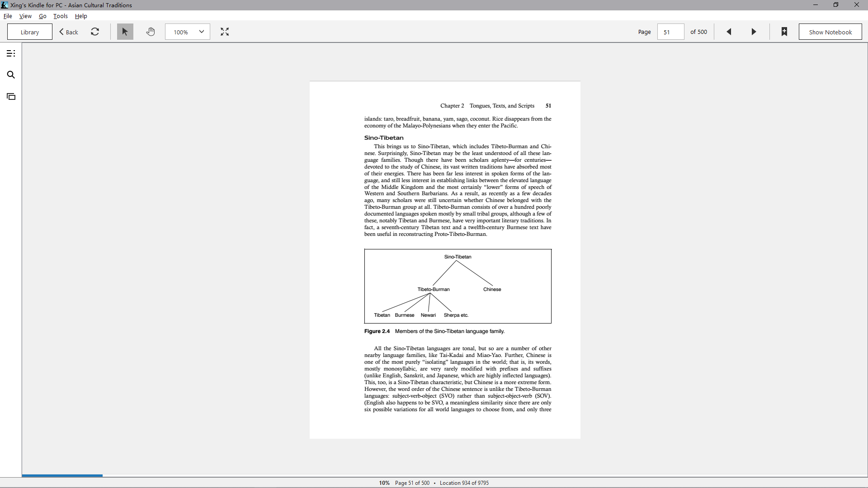Open the 100% zoom dropdown
This screenshot has height=488, width=868.
[188, 32]
